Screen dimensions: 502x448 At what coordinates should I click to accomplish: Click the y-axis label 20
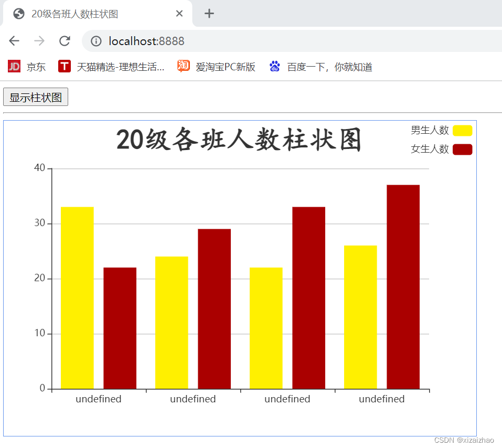coord(40,278)
